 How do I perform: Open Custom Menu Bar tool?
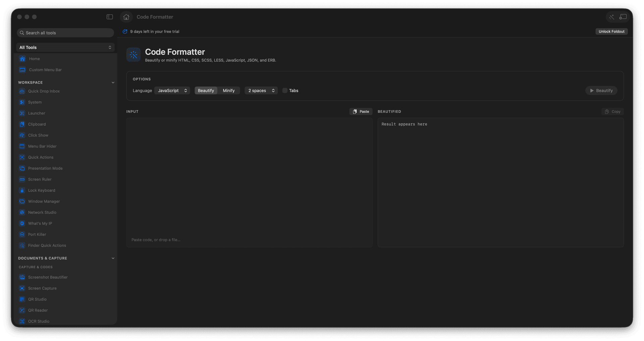65,70
